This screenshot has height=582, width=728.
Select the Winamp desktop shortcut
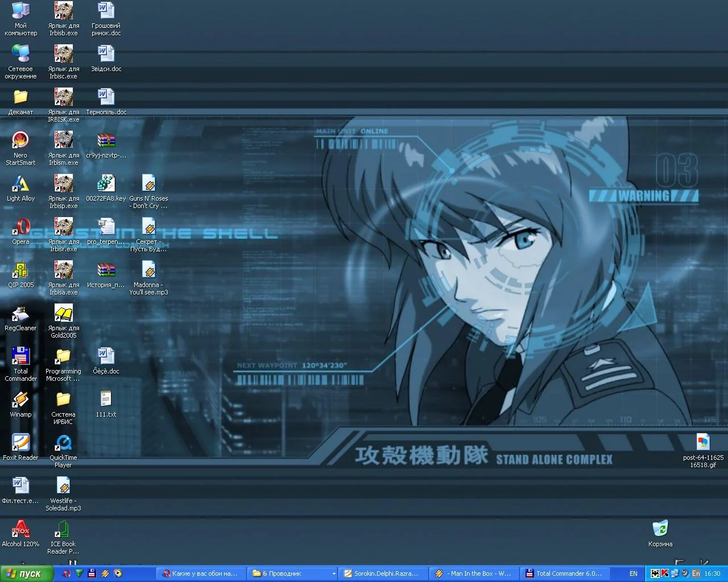pos(20,404)
